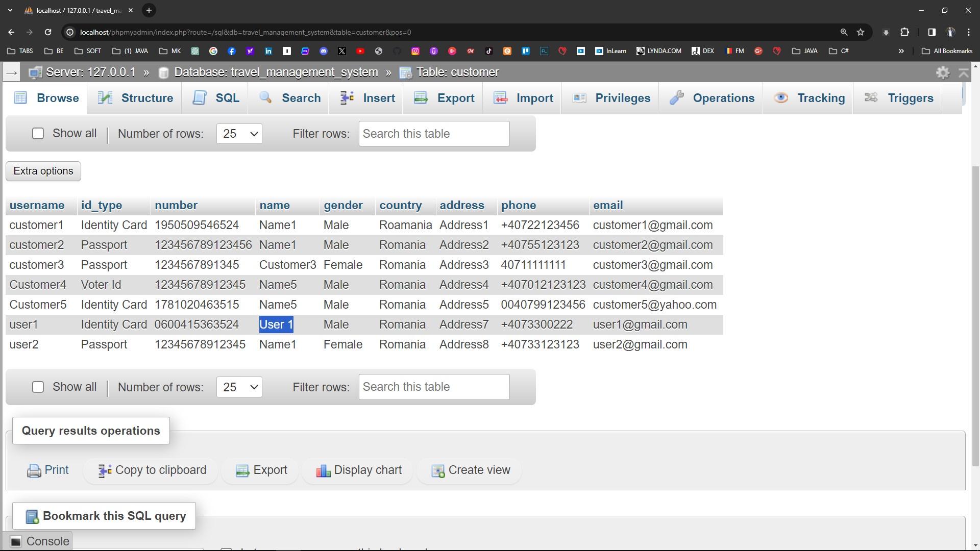Image resolution: width=980 pixels, height=551 pixels.
Task: Enable the top Show all checkbox
Action: pos(38,134)
